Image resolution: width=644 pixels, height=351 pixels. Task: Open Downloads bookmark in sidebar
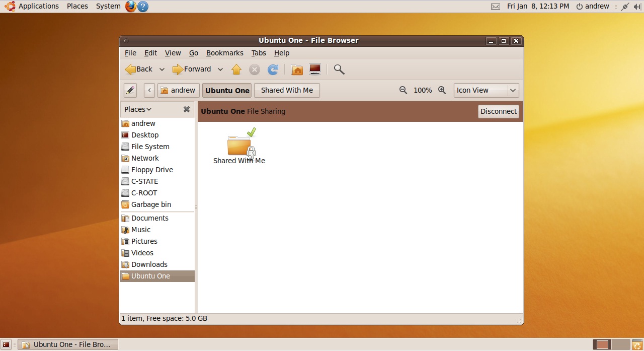click(x=157, y=264)
